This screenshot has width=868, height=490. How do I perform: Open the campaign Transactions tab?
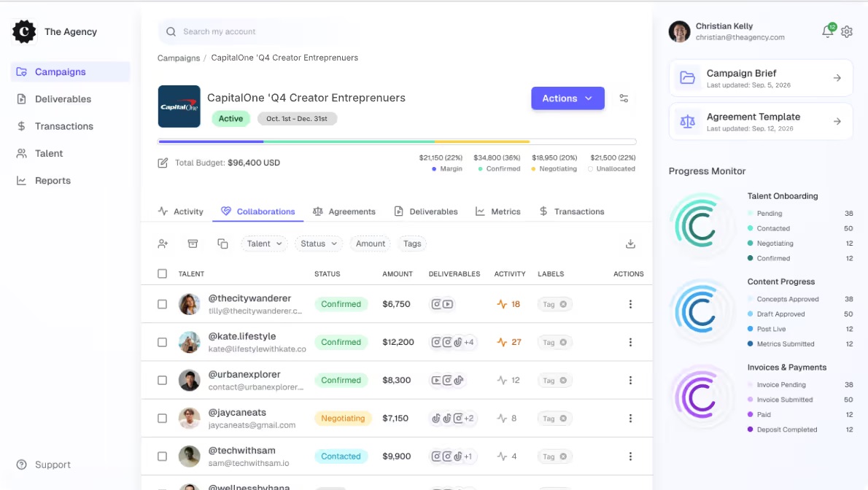(x=571, y=211)
